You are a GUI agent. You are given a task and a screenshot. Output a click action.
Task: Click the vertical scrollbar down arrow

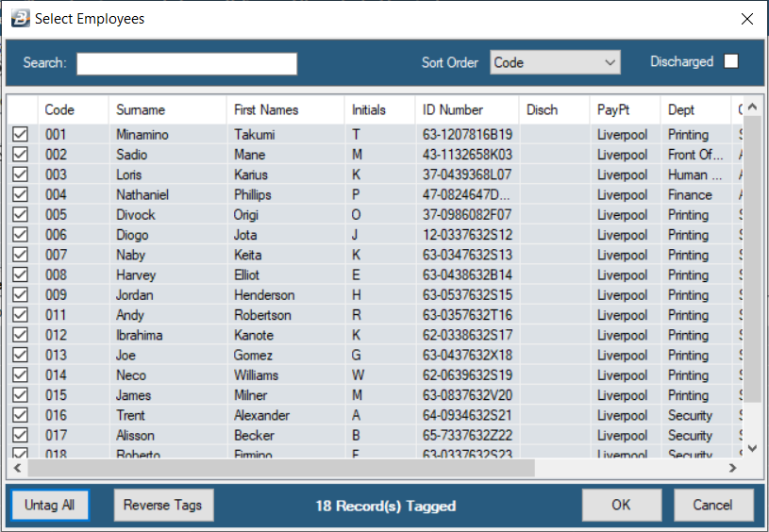pos(753,448)
